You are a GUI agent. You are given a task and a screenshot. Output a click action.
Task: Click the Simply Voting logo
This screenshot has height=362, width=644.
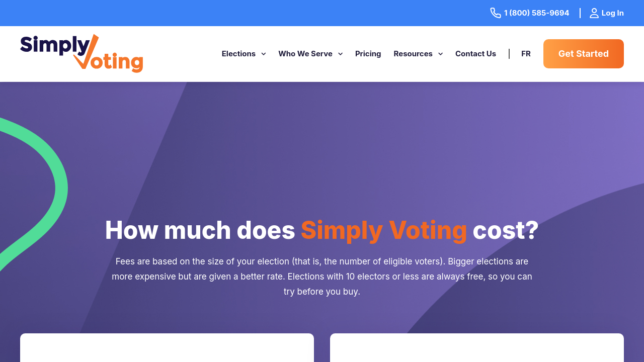coord(82,53)
